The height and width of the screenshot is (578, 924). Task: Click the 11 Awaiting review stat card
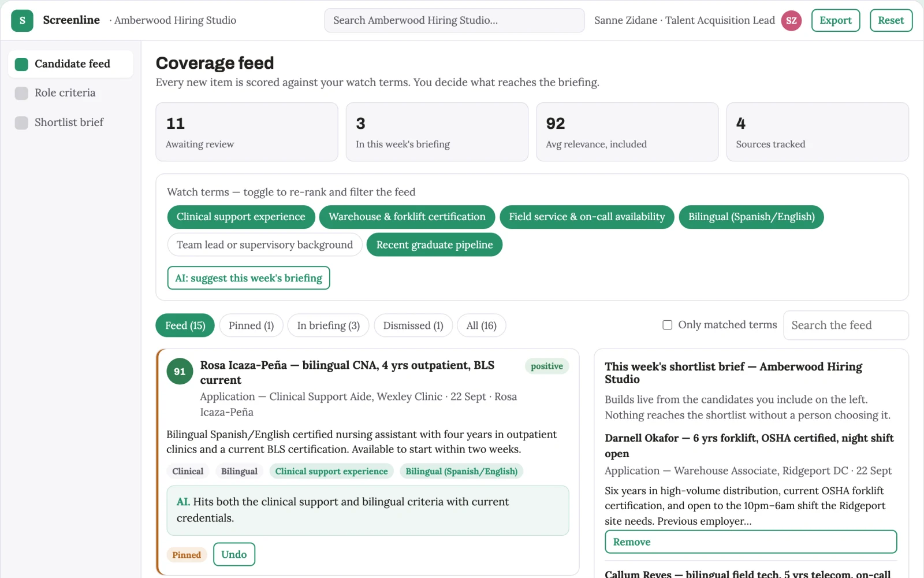pos(247,132)
